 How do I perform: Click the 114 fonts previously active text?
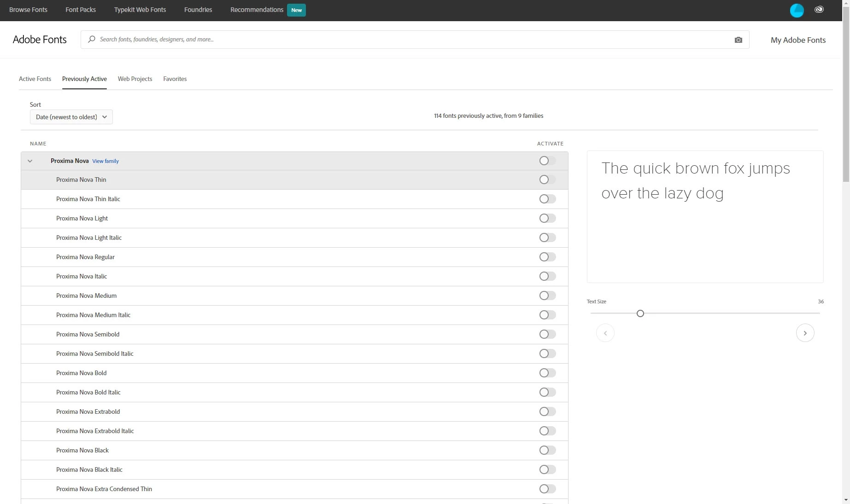pos(488,116)
